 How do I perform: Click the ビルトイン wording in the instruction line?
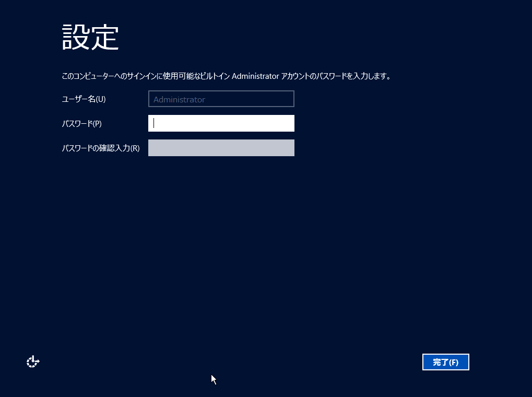(x=215, y=76)
